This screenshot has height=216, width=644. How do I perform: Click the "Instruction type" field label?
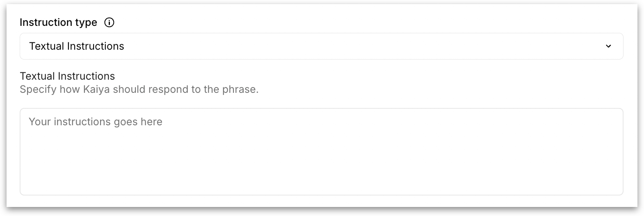tap(58, 23)
